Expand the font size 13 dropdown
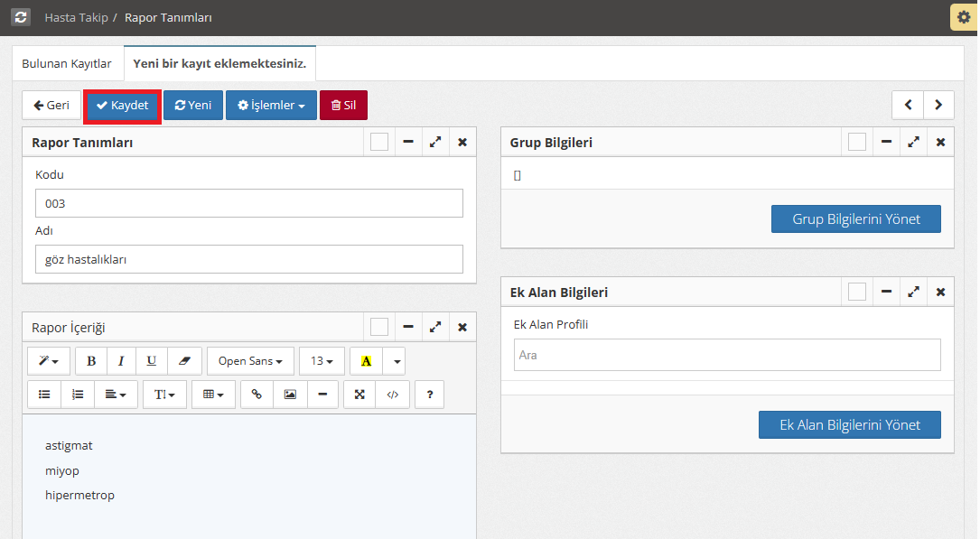The height and width of the screenshot is (539, 980). (x=322, y=361)
